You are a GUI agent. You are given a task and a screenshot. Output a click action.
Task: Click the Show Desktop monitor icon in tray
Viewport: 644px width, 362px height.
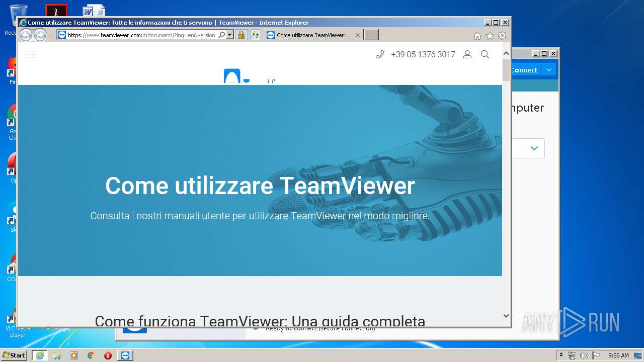638,355
